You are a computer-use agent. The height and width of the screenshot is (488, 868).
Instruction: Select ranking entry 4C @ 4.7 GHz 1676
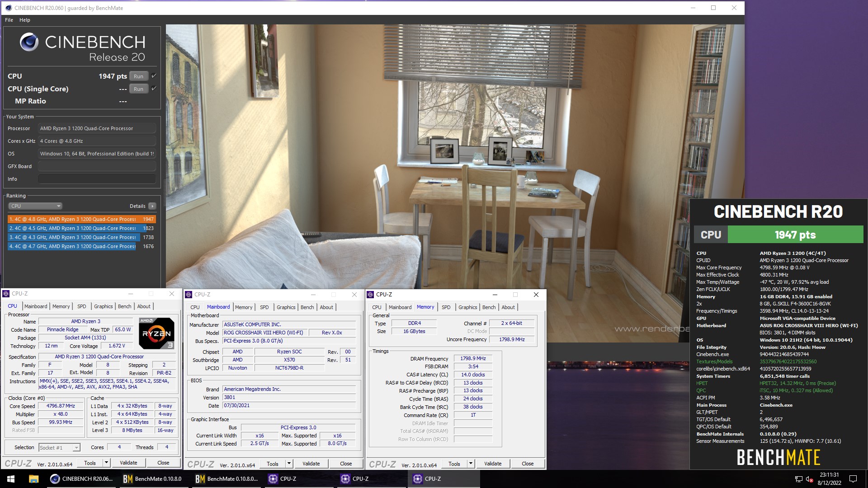(x=82, y=246)
